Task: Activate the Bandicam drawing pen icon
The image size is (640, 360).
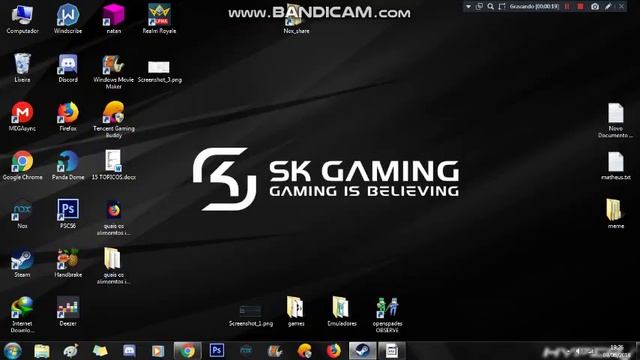Action: 608,7
